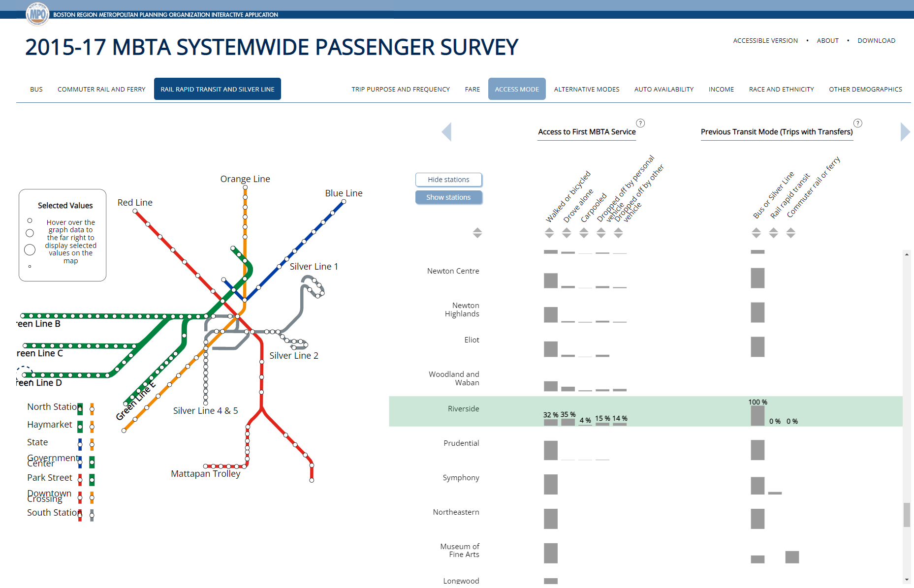Sort descending by Bus or Silver Line
Screen dimensions: 914x588
tap(756, 236)
